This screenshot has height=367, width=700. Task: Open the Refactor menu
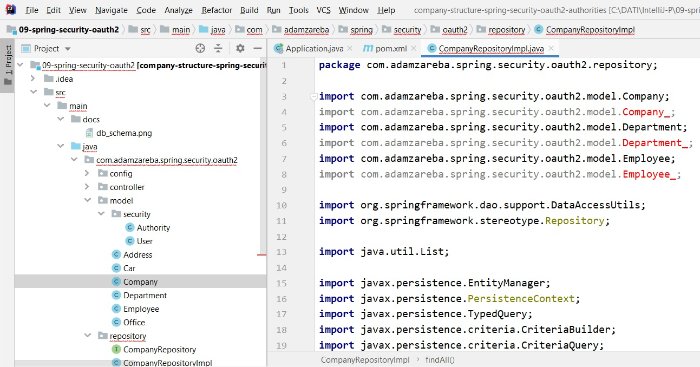[217, 10]
